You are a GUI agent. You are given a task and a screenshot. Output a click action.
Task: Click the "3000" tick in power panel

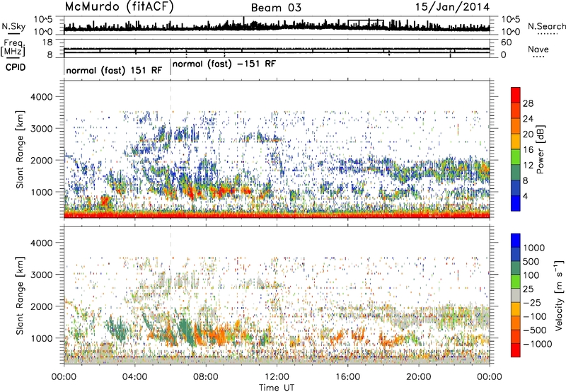click(x=41, y=129)
